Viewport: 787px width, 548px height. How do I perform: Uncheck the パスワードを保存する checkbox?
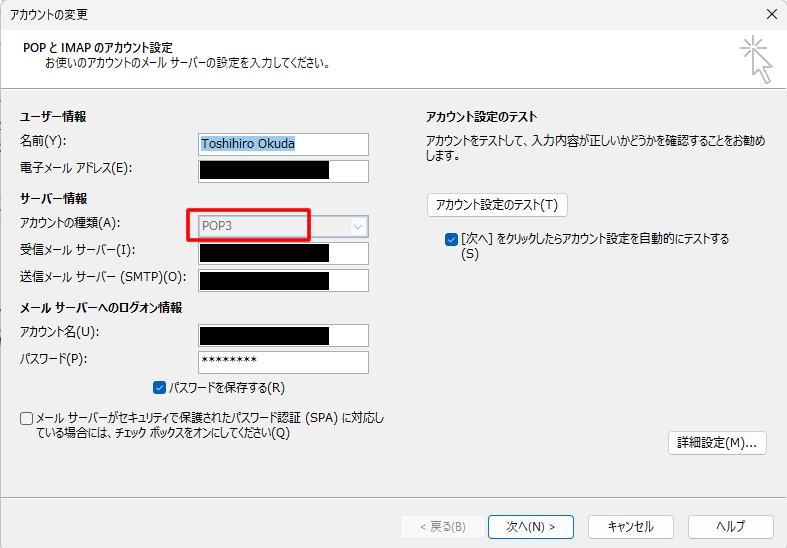pos(160,388)
